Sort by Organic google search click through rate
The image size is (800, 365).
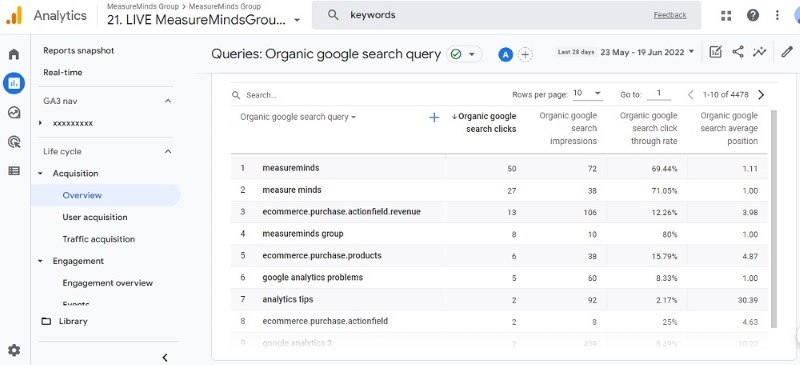coord(648,129)
